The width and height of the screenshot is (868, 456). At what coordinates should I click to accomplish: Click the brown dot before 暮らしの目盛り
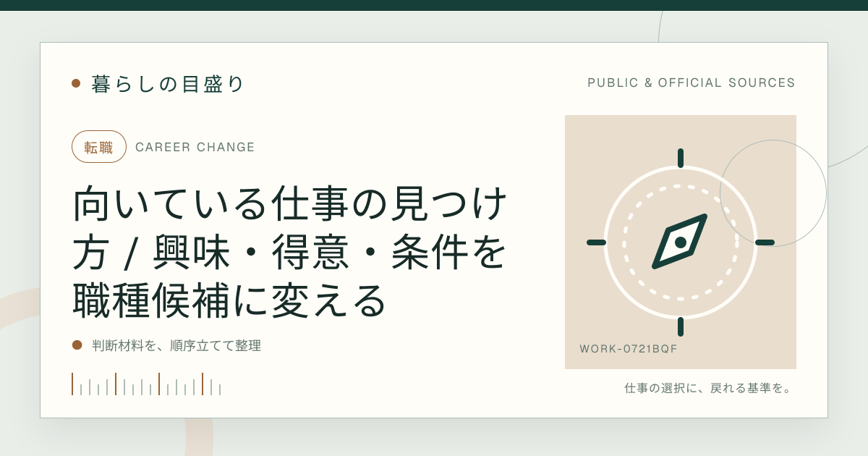tap(76, 83)
